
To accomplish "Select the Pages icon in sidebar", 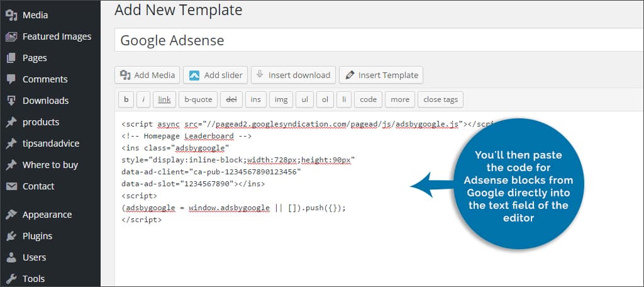I will tap(11, 58).
